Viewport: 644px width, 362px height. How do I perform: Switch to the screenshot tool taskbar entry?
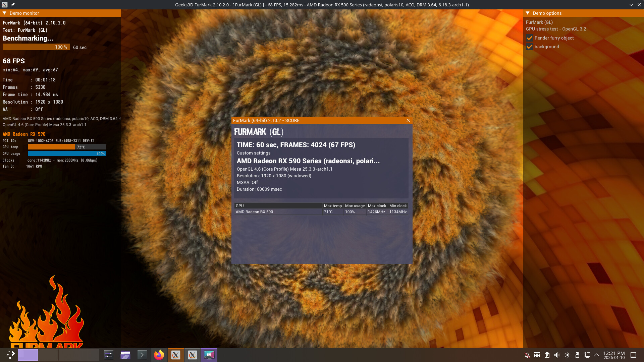[x=209, y=355]
